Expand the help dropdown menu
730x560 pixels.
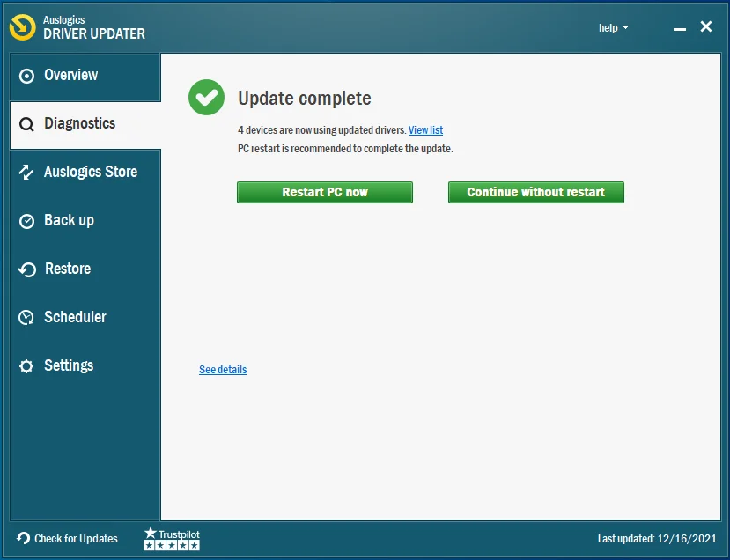(614, 28)
